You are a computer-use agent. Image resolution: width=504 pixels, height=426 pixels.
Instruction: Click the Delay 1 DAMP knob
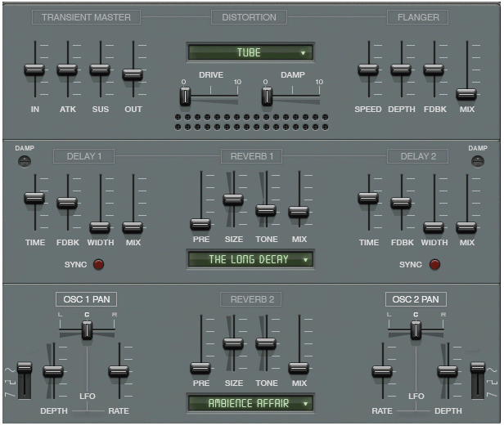(x=25, y=161)
